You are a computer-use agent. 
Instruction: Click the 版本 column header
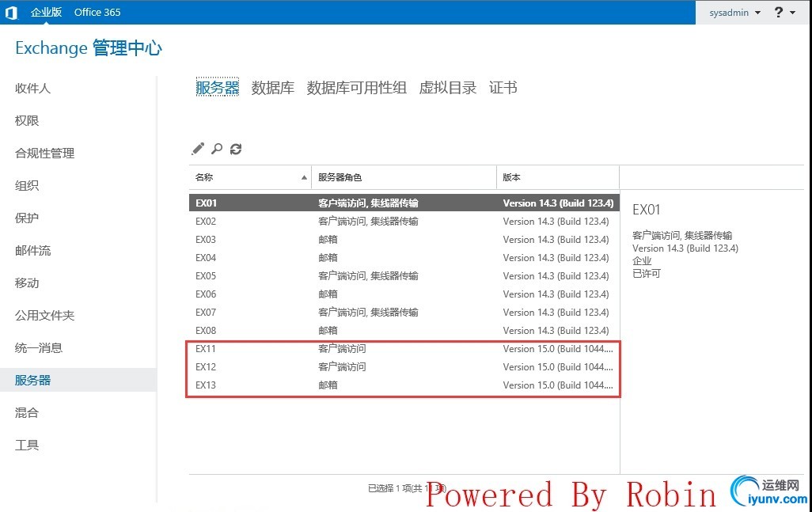click(558, 177)
